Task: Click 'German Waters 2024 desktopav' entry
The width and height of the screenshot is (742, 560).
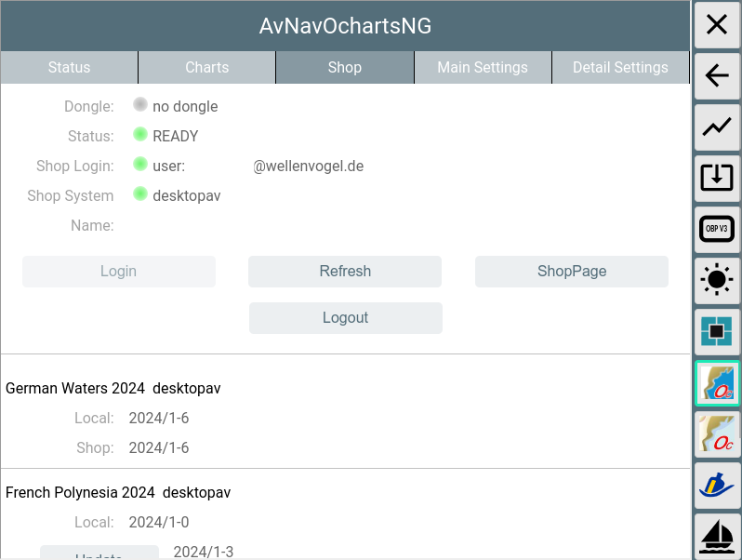Action: pyautogui.click(x=113, y=388)
